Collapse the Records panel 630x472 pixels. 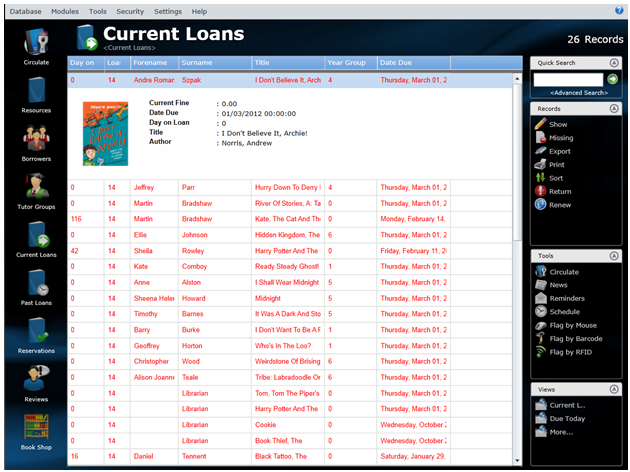613,108
